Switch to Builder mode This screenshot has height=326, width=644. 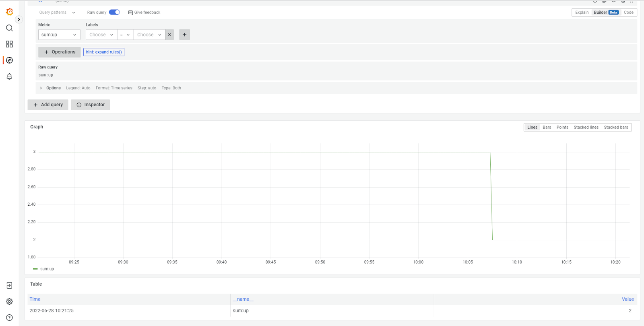pos(606,12)
